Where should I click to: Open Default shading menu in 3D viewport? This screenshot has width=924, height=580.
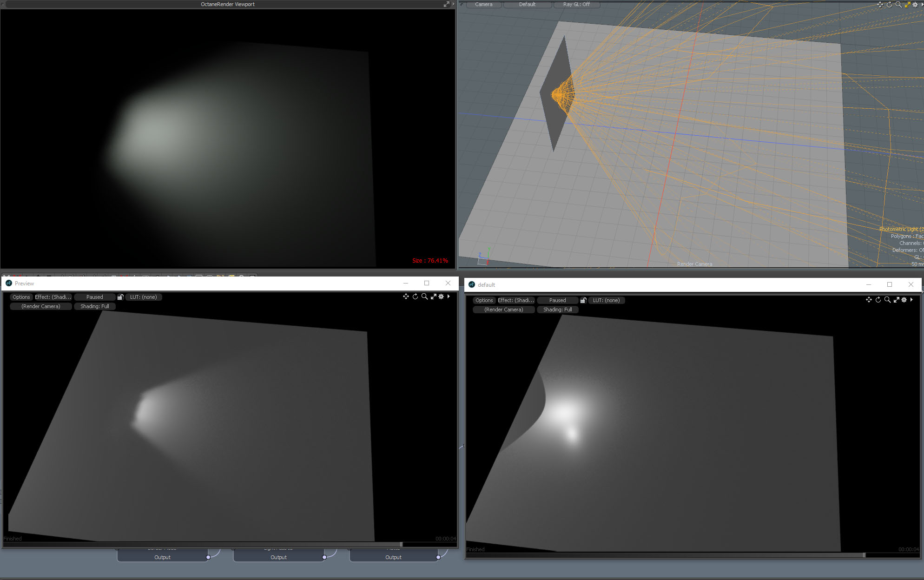coord(527,4)
